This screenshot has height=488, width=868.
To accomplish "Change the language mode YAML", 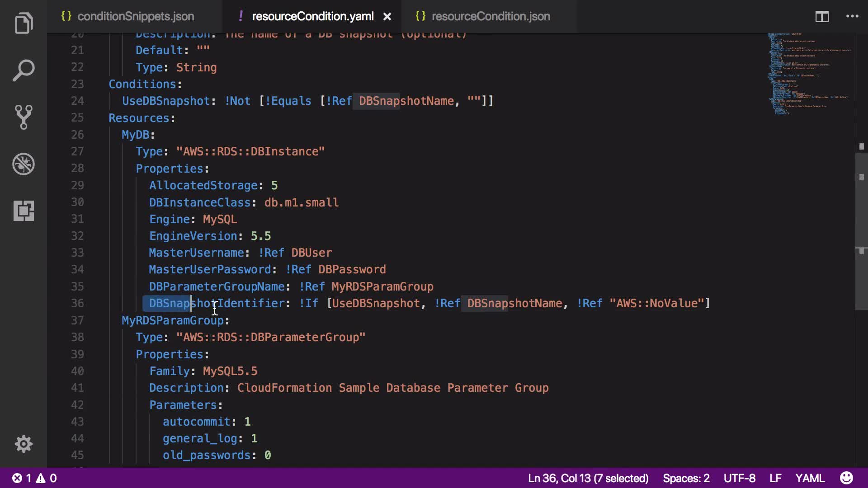I will 810,478.
